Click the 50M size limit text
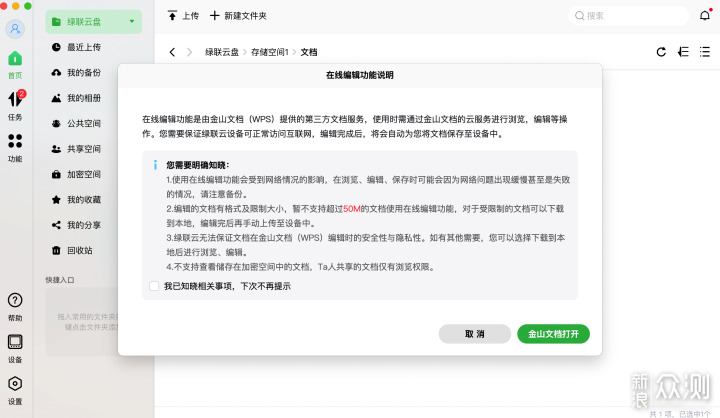The width and height of the screenshot is (720, 418). click(352, 209)
